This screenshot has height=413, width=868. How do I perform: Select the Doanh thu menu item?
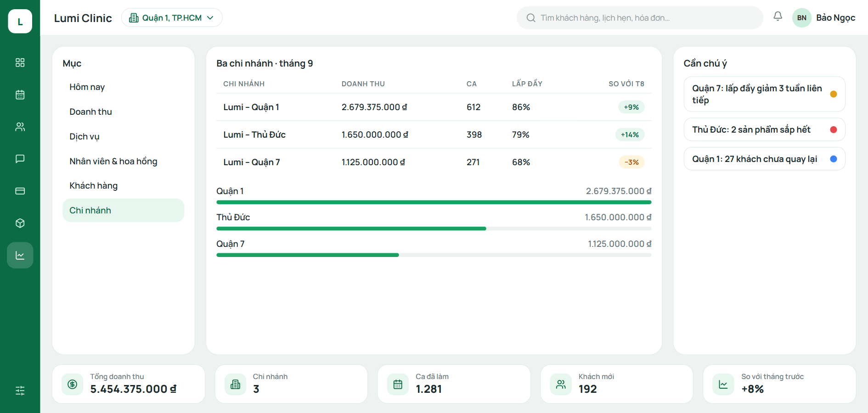click(x=123, y=112)
